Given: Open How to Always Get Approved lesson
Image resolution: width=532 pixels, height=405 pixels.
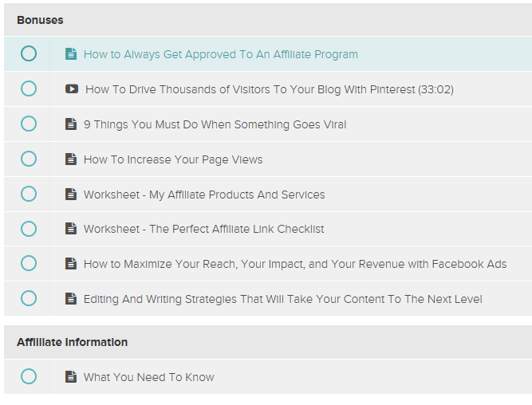Looking at the screenshot, I should 220,55.
